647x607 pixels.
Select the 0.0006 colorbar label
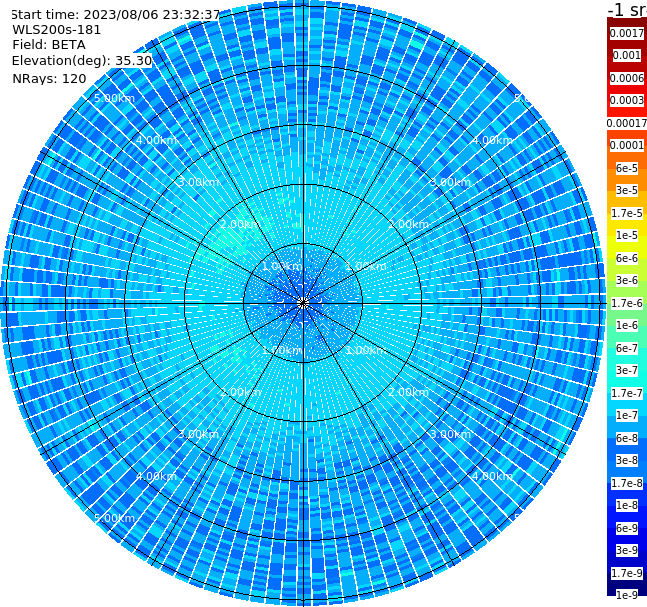627,78
